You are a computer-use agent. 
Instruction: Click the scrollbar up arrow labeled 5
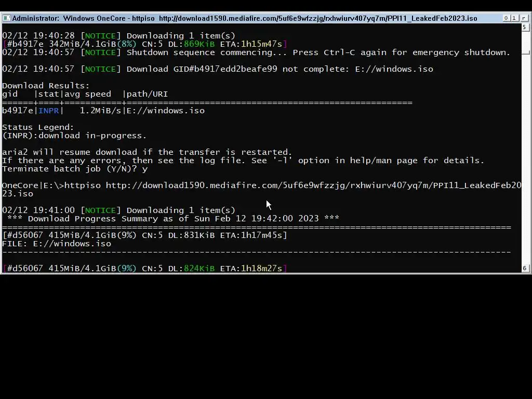(x=525, y=28)
